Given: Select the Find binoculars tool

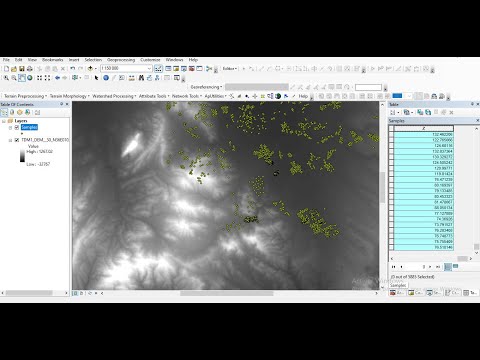Looking at the screenshot, I should coord(141,78).
